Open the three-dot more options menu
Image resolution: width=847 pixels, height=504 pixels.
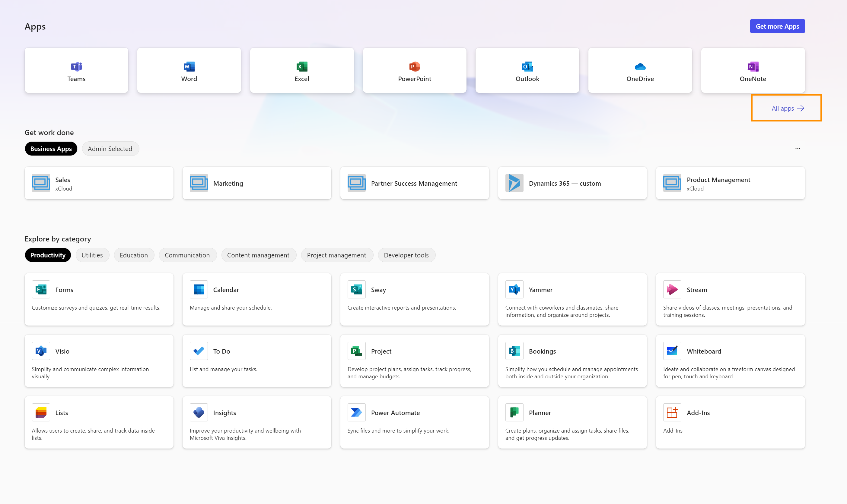click(x=798, y=149)
